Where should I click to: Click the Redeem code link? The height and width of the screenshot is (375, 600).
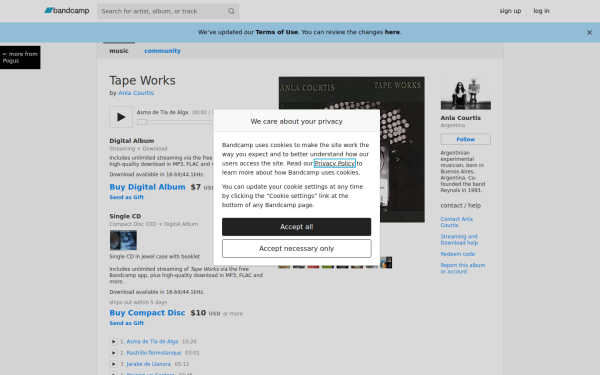click(458, 254)
